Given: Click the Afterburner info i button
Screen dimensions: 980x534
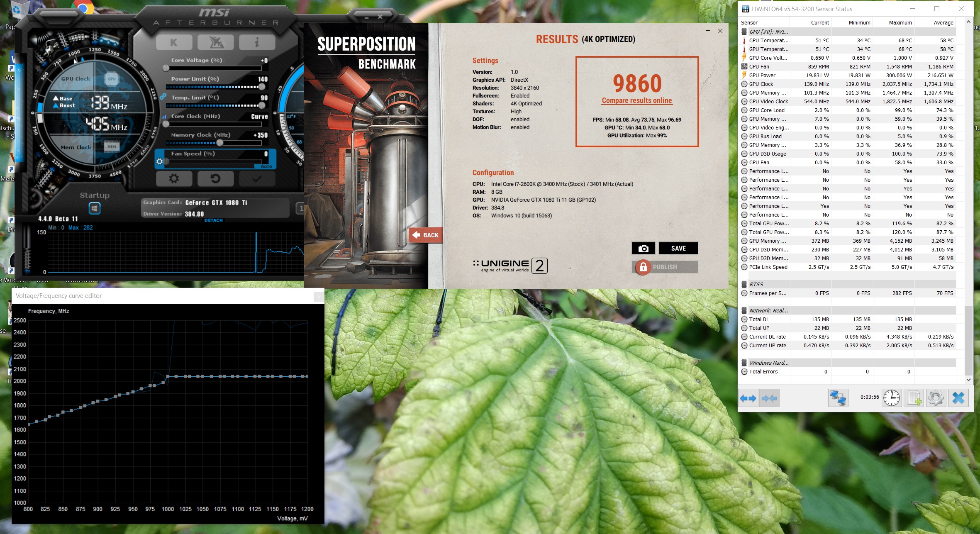Looking at the screenshot, I should click(x=257, y=42).
